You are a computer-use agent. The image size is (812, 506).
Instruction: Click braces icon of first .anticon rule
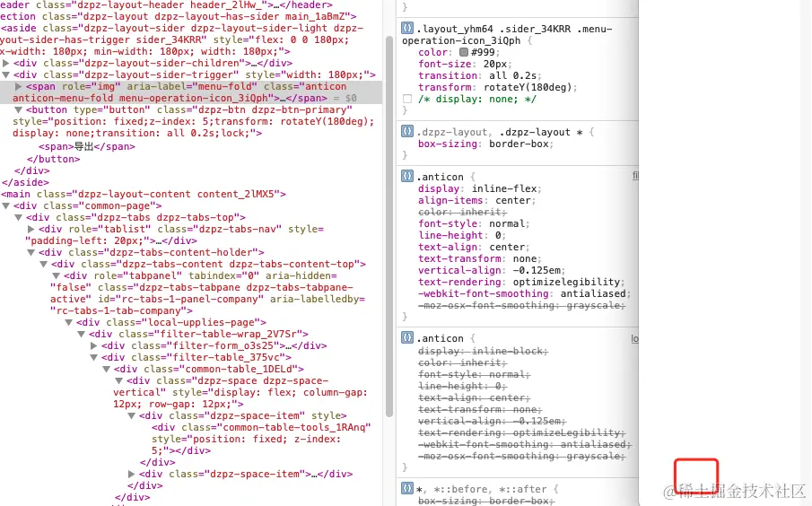[x=407, y=176]
